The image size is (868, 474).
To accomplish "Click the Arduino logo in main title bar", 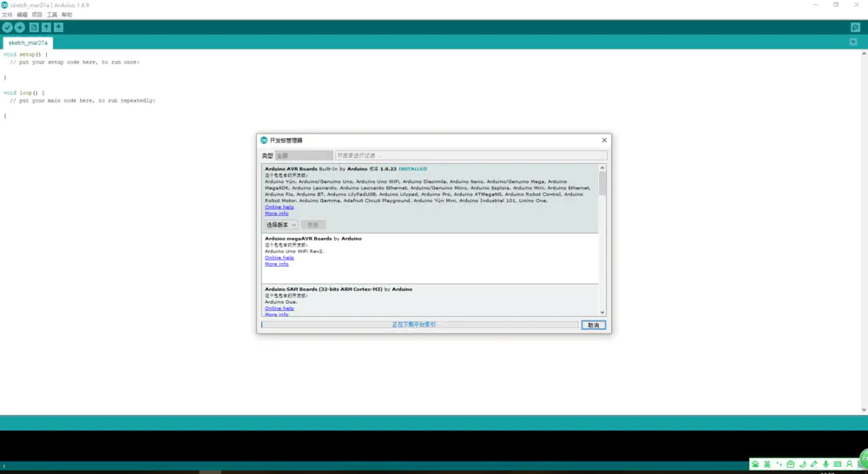I will [x=4, y=4].
